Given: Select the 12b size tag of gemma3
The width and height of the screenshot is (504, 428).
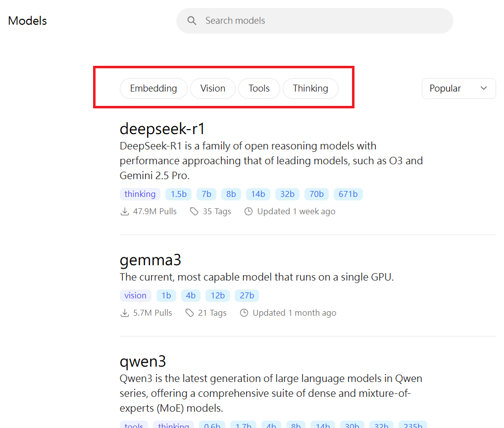Looking at the screenshot, I should coord(218,295).
